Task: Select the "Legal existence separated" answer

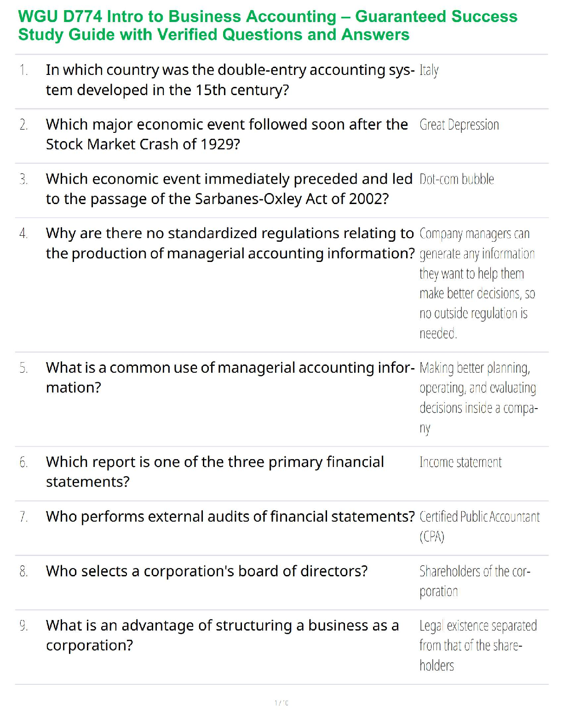Action: click(x=477, y=645)
